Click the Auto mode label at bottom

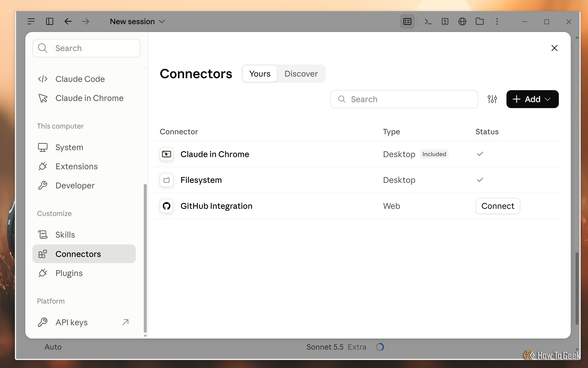[x=53, y=347]
